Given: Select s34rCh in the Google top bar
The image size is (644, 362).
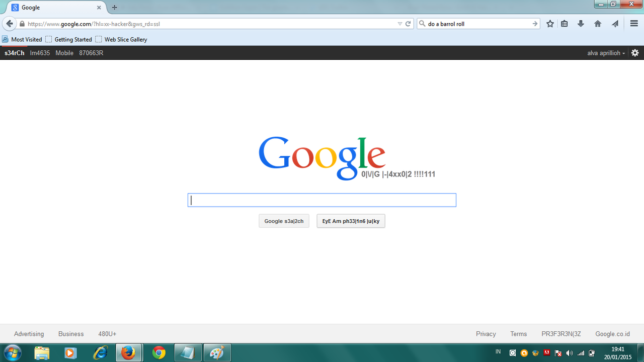Looking at the screenshot, I should pyautogui.click(x=15, y=53).
